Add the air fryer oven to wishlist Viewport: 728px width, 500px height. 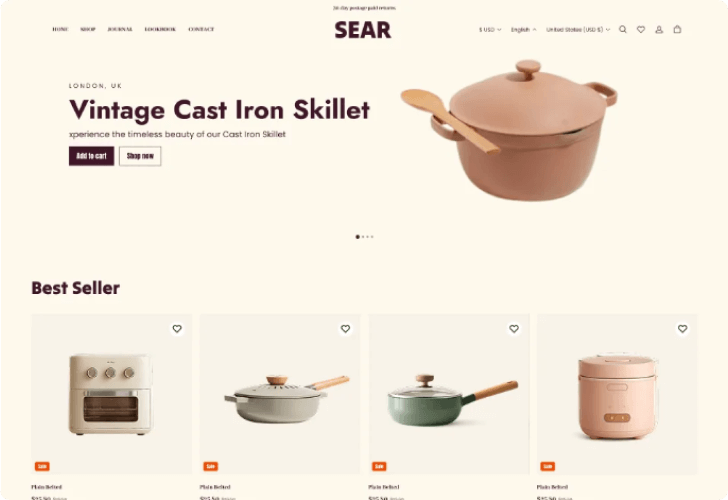[177, 329]
